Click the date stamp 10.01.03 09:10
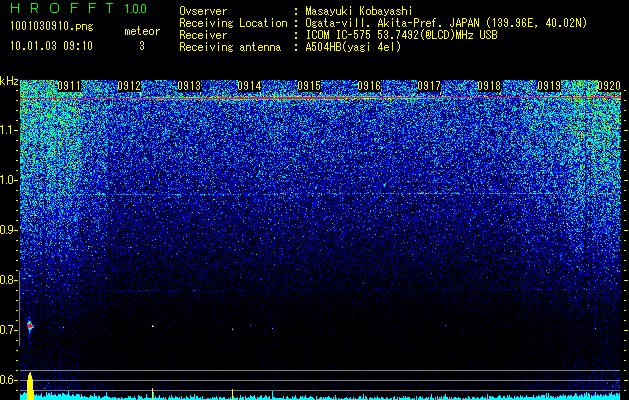This screenshot has height=400, width=629. 51,46
